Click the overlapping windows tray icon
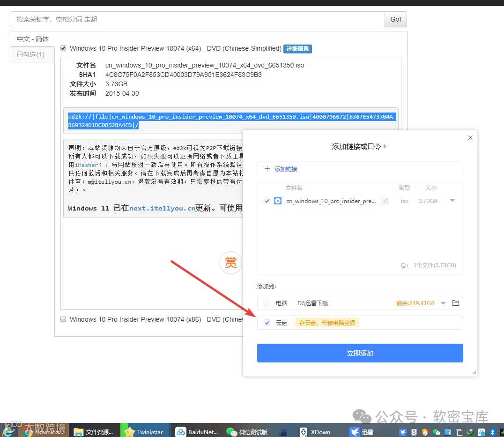Screen dimensions: 504x437 [459, 432]
